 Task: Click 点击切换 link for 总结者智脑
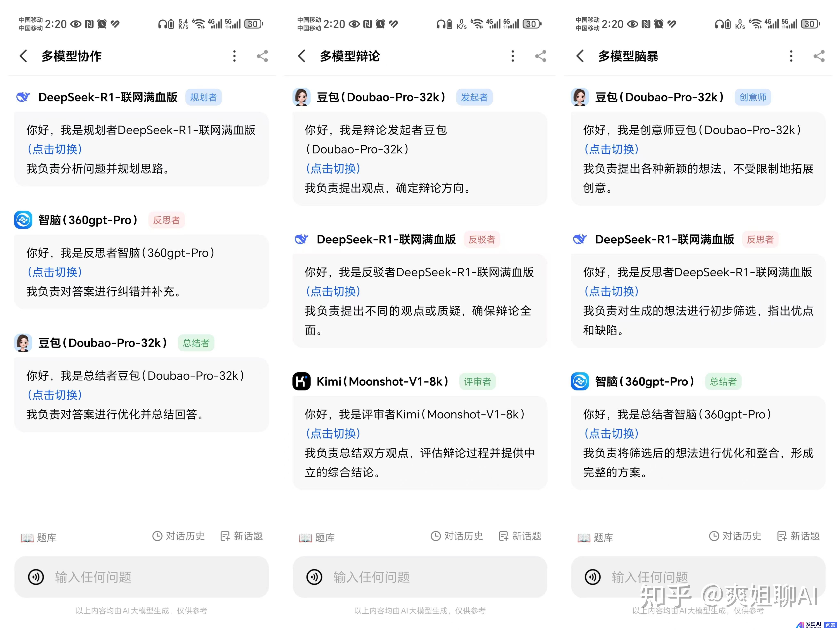click(x=611, y=433)
